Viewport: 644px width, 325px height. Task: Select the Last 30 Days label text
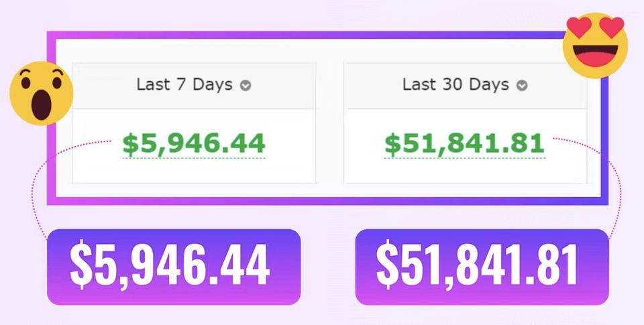pos(455,85)
